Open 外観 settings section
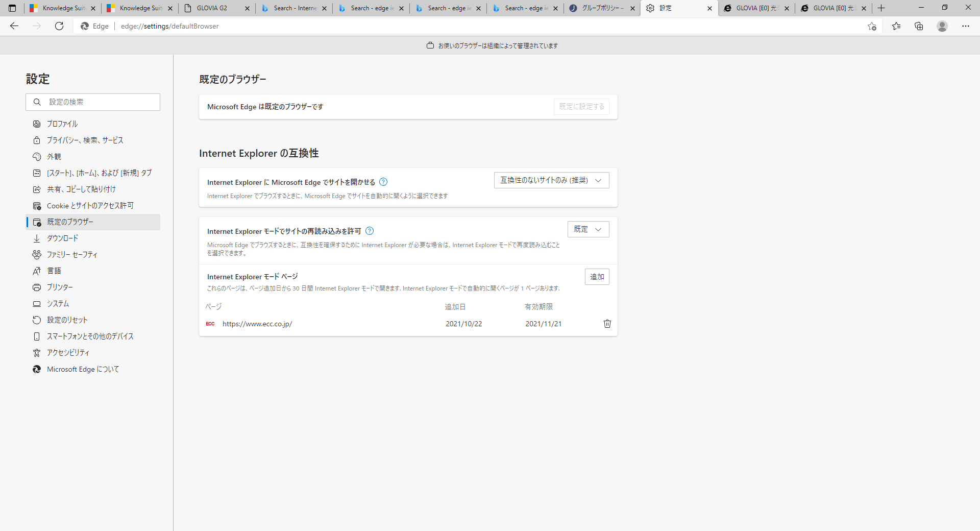980x531 pixels. tap(93, 156)
